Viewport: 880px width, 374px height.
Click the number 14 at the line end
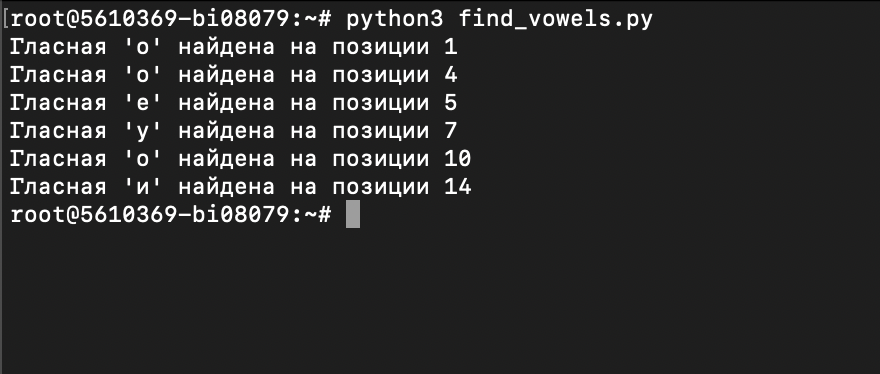(x=457, y=187)
